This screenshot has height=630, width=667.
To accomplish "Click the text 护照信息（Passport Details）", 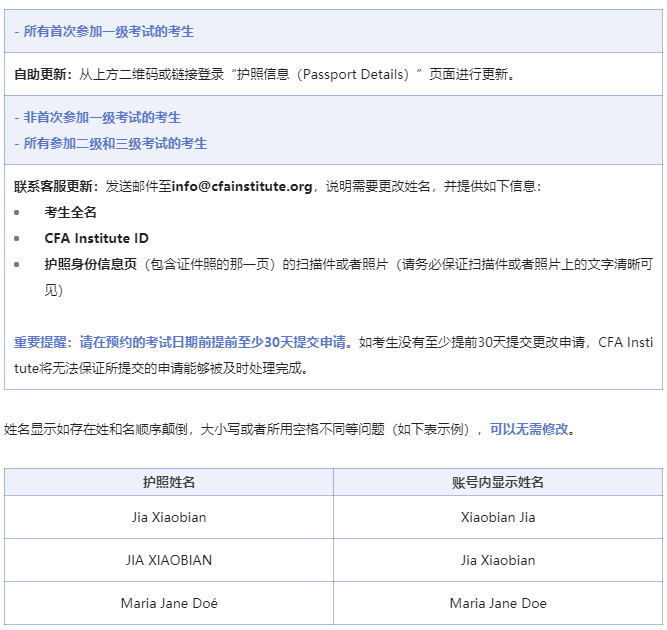I will 322,74.
